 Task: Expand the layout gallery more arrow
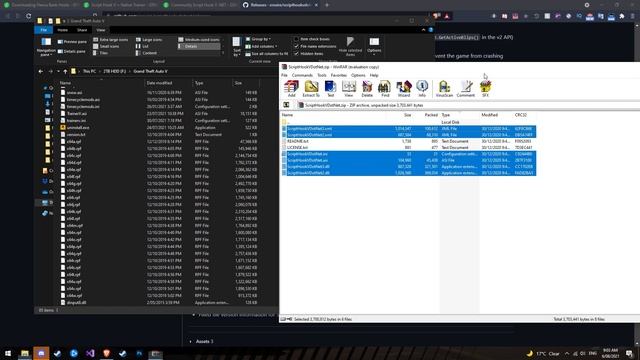click(223, 53)
